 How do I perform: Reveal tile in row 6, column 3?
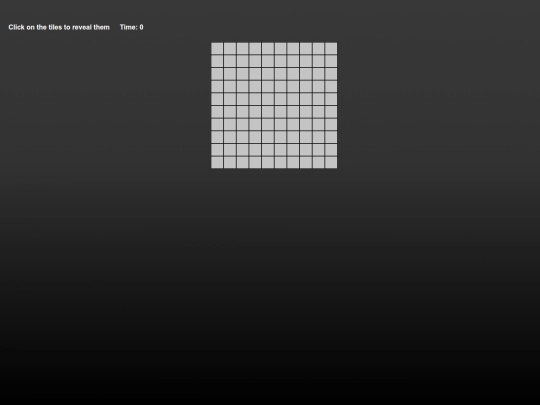click(x=242, y=112)
